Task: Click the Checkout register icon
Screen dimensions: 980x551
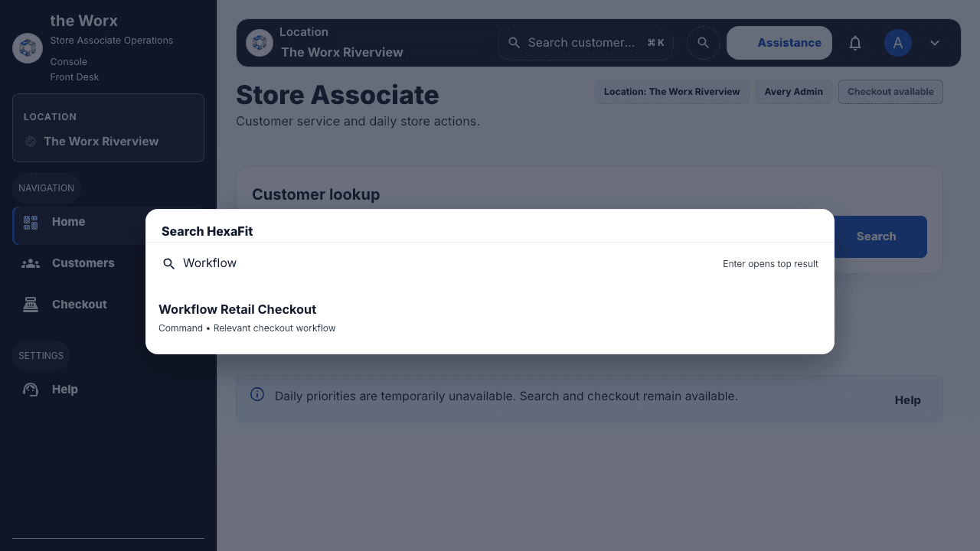Action: [31, 305]
